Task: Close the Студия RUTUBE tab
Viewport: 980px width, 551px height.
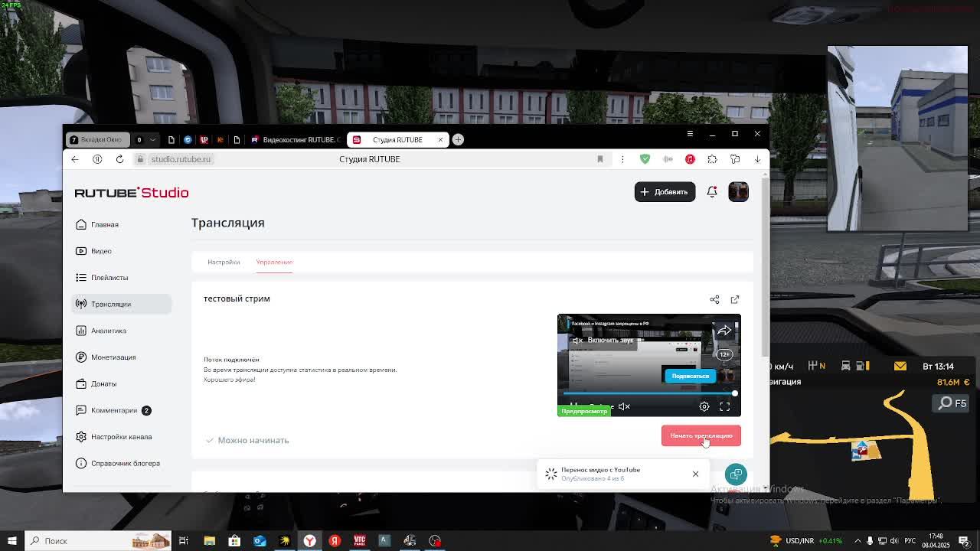Action: pyautogui.click(x=440, y=139)
